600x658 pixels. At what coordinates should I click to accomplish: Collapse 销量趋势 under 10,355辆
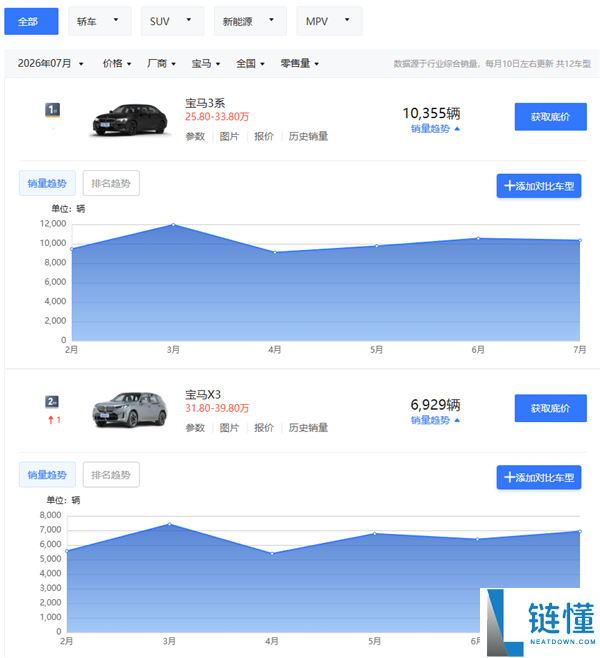pos(435,129)
